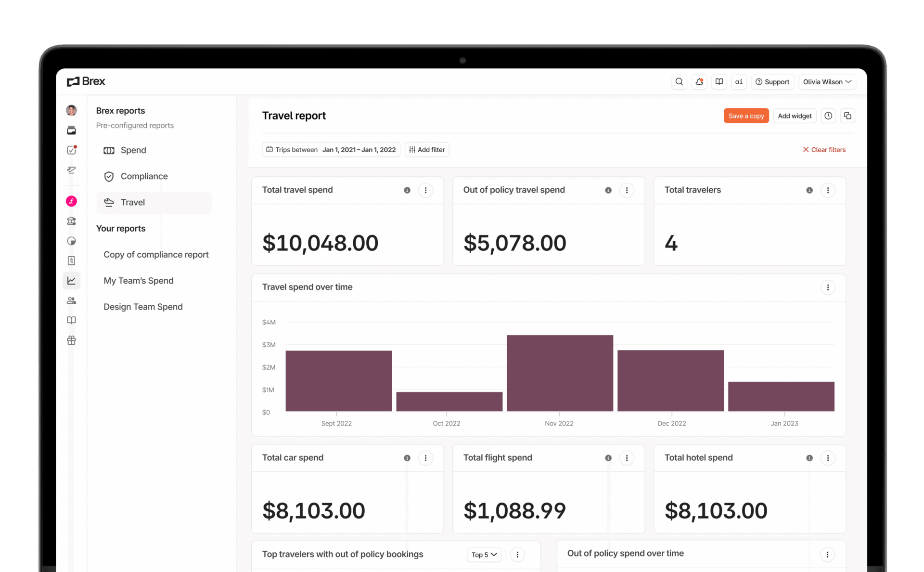Open the team members icon in sidebar
The height and width of the screenshot is (572, 924).
click(71, 300)
